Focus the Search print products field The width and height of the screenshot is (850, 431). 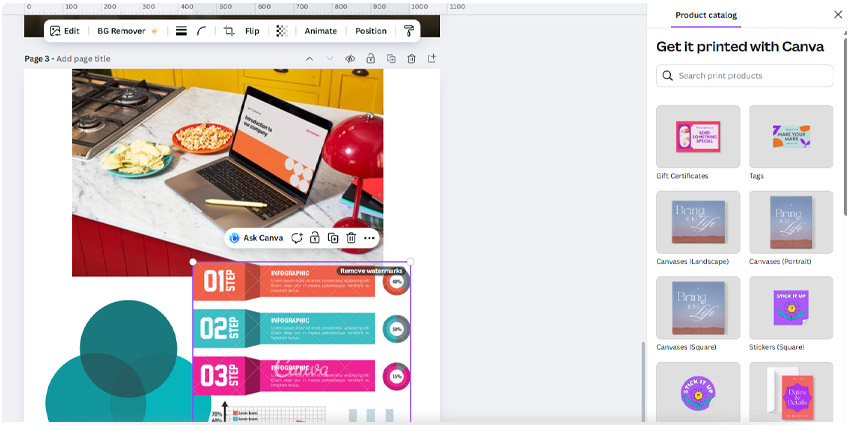pos(744,75)
